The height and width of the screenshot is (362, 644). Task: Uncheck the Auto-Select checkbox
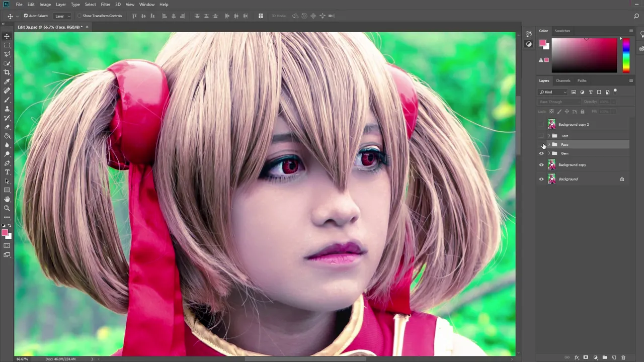pos(26,16)
